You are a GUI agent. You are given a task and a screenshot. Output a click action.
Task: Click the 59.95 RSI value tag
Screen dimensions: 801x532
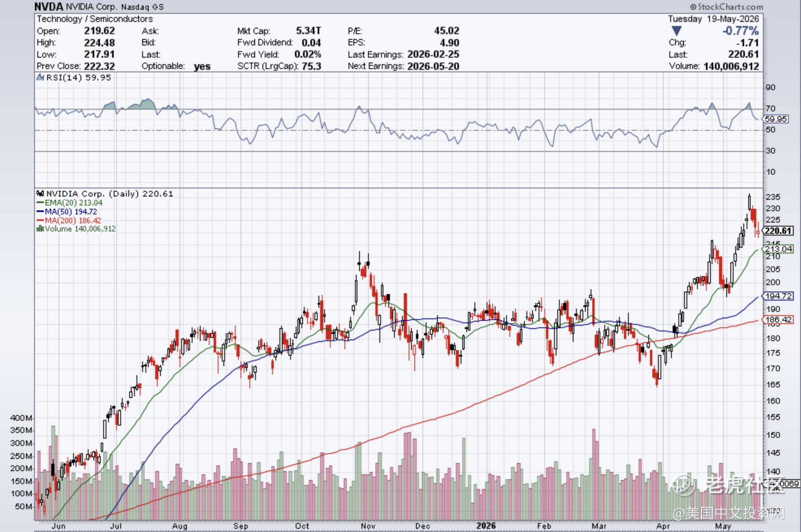tap(775, 119)
